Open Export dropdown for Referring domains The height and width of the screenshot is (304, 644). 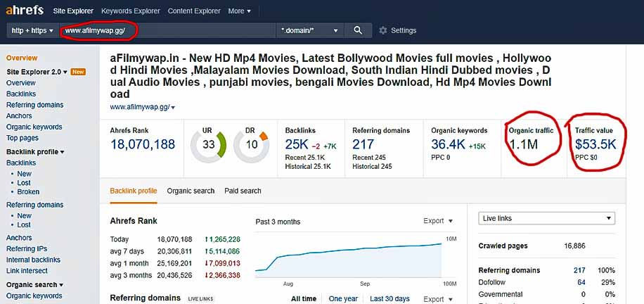click(438, 299)
